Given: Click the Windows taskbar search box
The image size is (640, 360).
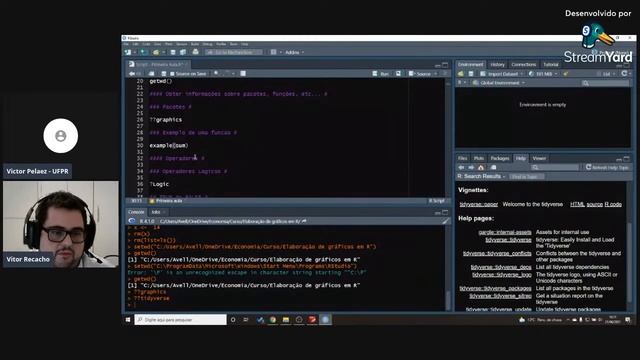Looking at the screenshot, I should pyautogui.click(x=180, y=320).
